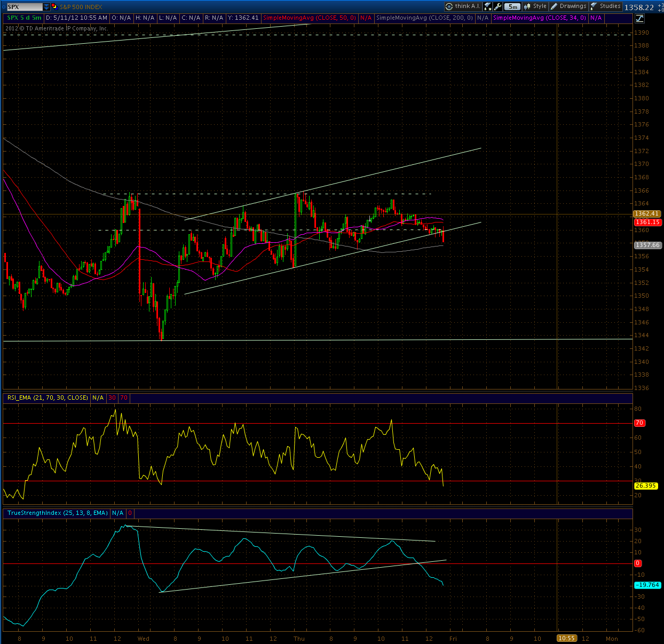Open the SPX symbol dropdown arrow
The image size is (664, 644).
pos(46,7)
